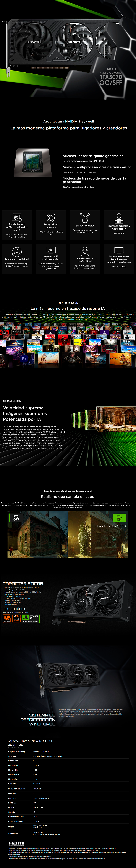Screen dimensions: 136x868
Task: Click 'Núcleos Tensor de quinta generación' heading
Action: point(93,156)
